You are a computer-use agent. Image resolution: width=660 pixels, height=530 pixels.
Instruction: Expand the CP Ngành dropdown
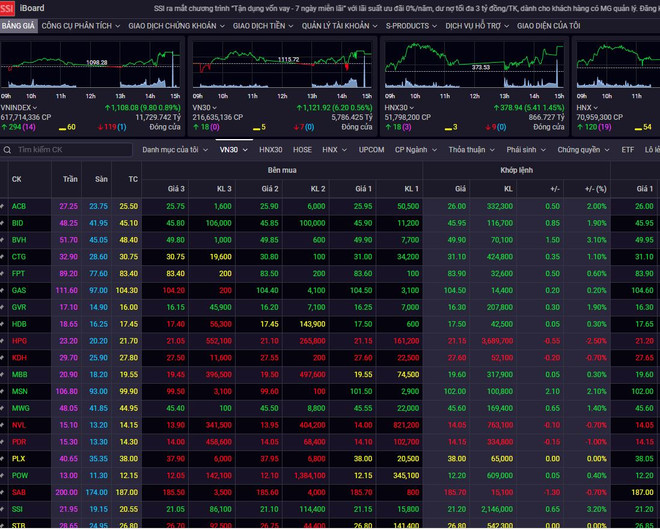click(414, 150)
